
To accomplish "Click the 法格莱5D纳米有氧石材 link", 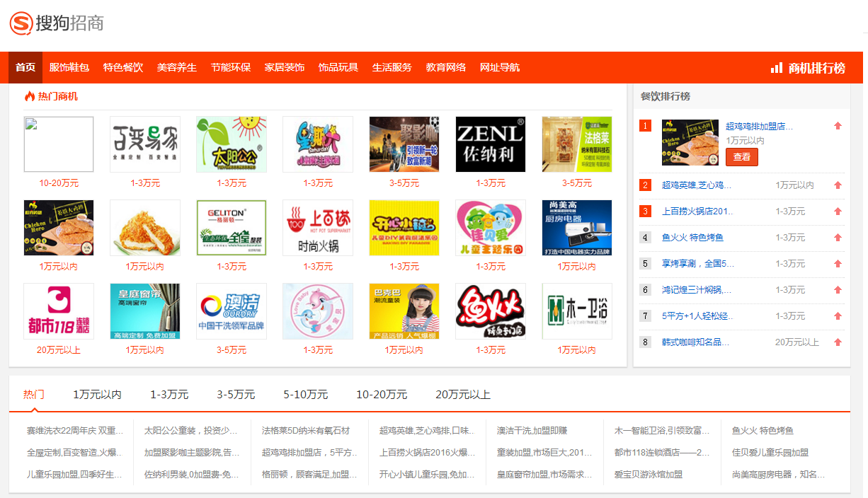I will tap(306, 430).
